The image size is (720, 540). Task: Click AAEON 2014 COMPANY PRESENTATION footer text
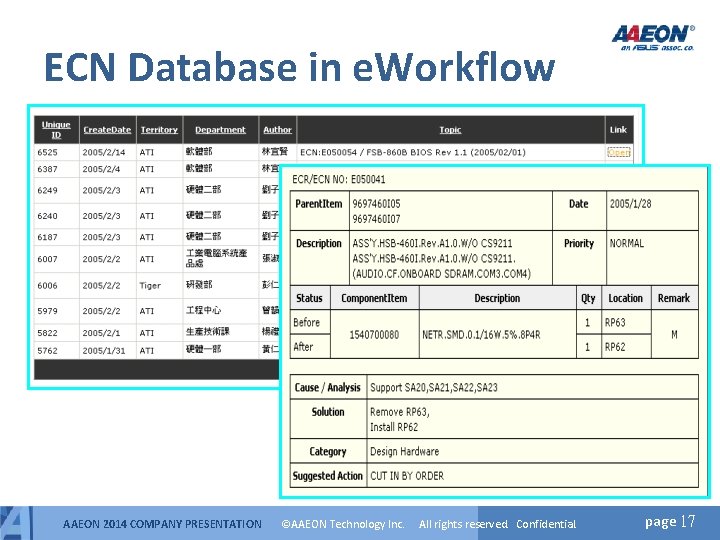(162, 524)
